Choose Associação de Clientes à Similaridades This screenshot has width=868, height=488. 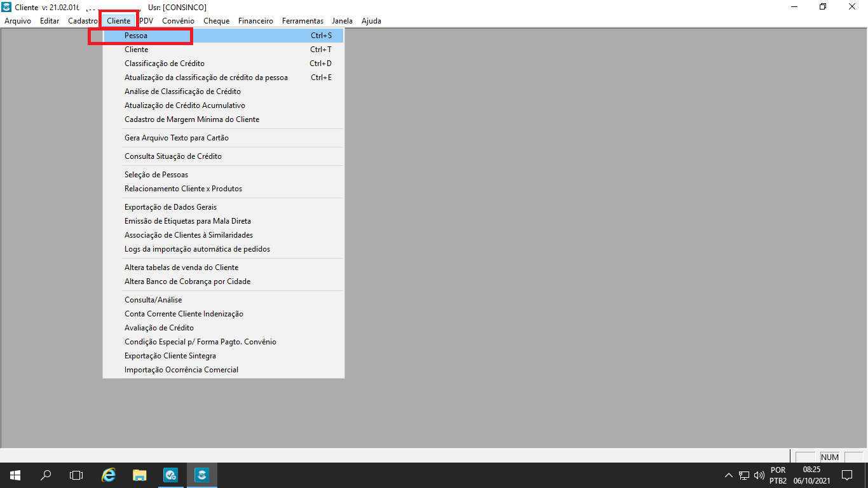(x=224, y=235)
